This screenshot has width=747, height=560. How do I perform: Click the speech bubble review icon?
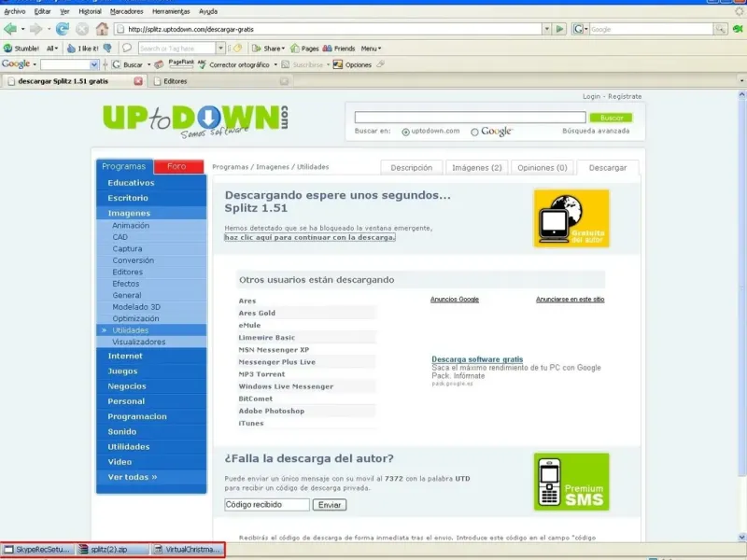point(127,49)
